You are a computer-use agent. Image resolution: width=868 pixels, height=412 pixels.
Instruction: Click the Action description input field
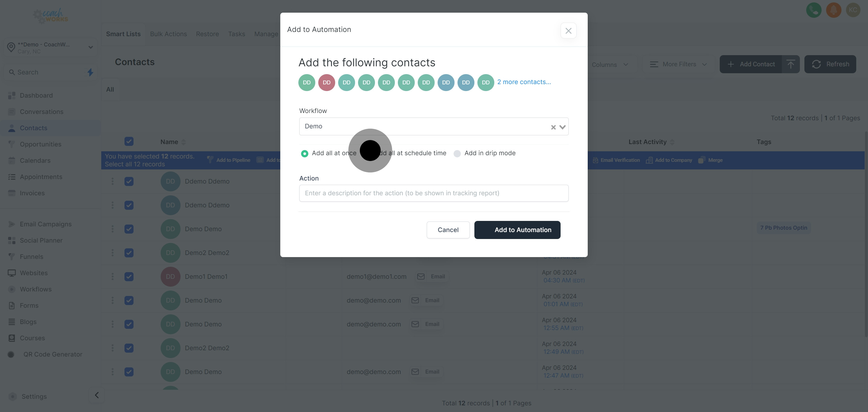click(x=434, y=193)
